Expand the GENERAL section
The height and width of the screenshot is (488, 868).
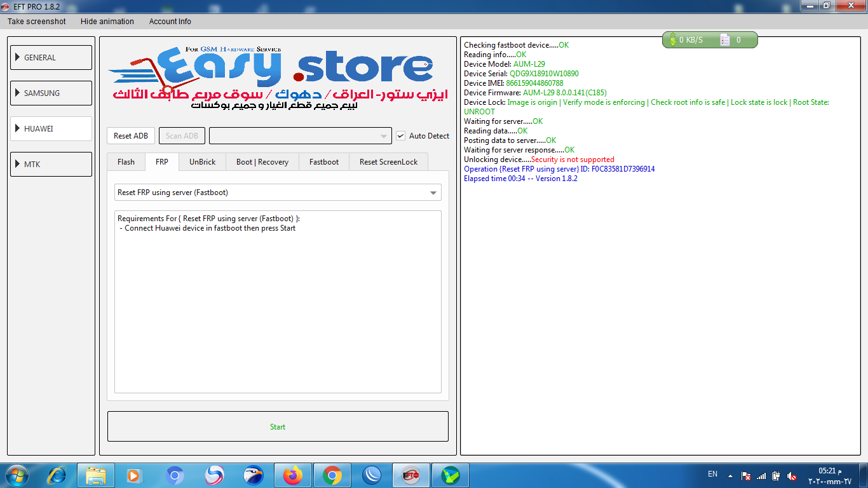pyautogui.click(x=51, y=57)
